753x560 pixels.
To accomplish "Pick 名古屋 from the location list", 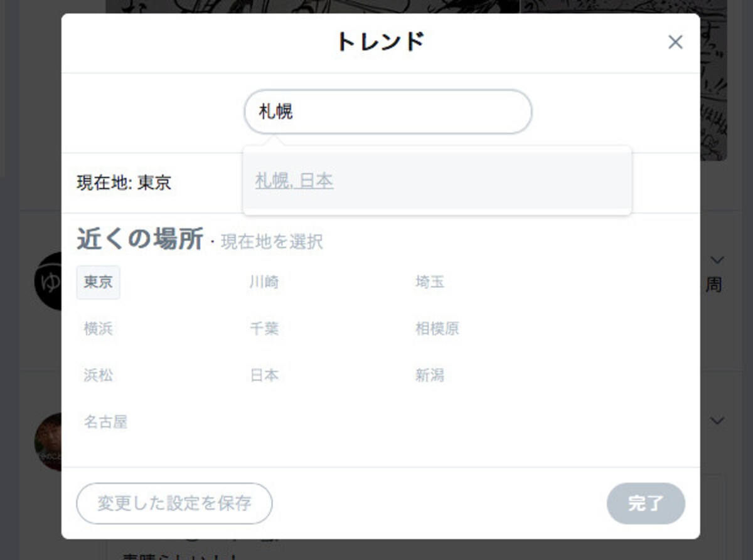I will pyautogui.click(x=105, y=422).
